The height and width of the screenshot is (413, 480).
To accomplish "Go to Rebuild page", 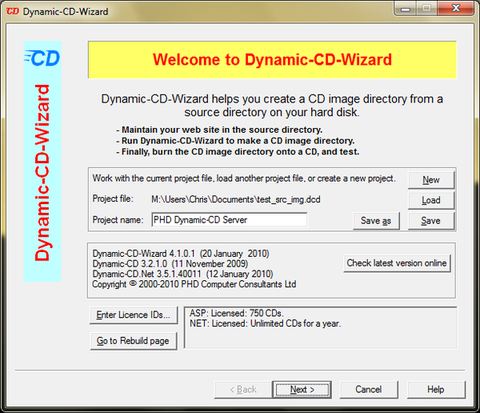I will point(133,341).
